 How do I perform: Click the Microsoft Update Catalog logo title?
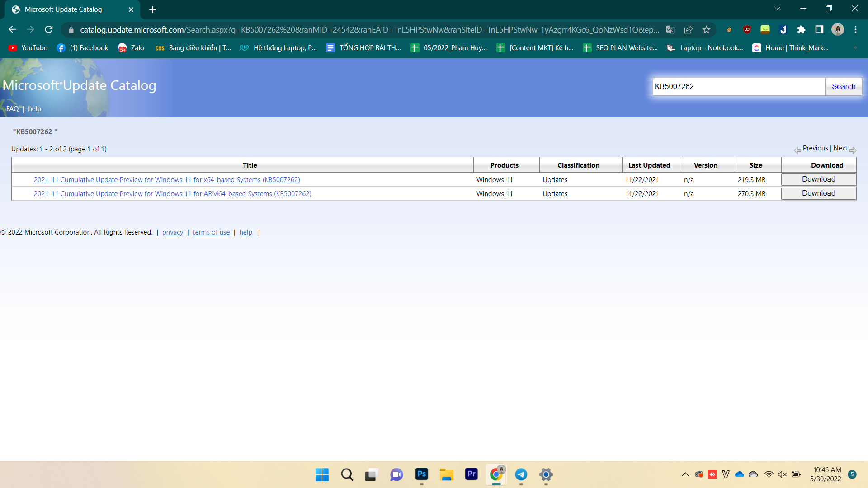pyautogui.click(x=79, y=85)
